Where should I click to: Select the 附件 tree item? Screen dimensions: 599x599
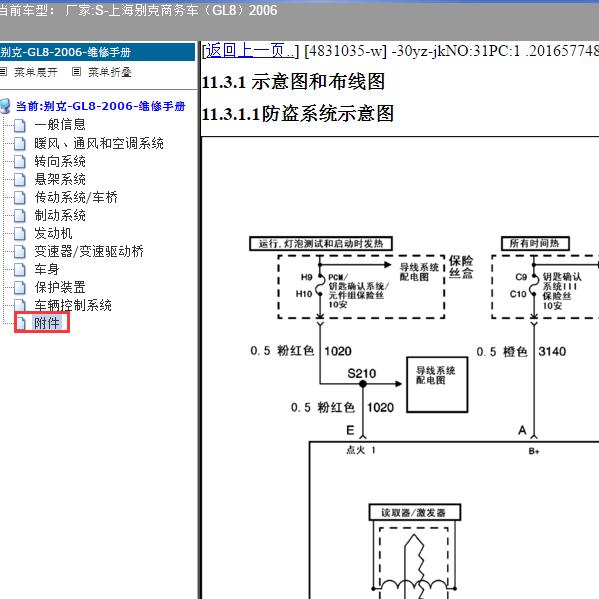pyautogui.click(x=47, y=323)
